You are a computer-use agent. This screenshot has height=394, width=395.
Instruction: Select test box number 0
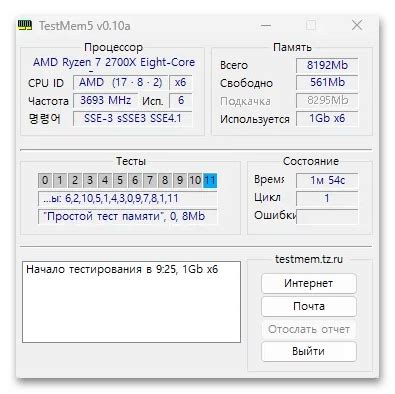[45, 180]
